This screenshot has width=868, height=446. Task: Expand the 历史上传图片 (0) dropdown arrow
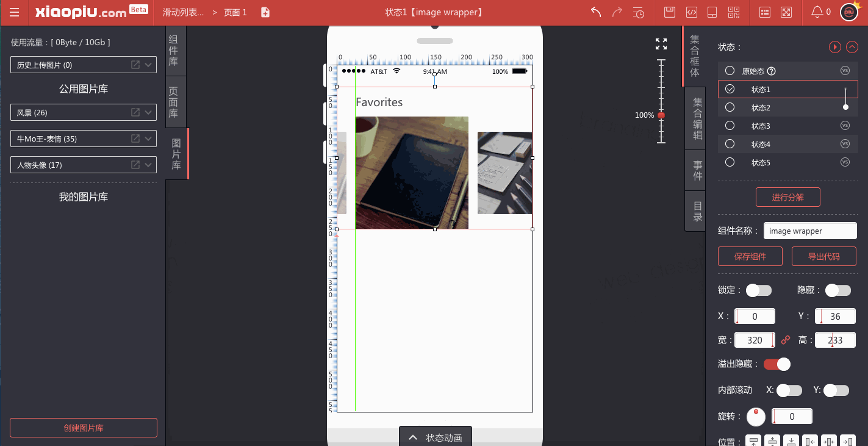click(148, 65)
